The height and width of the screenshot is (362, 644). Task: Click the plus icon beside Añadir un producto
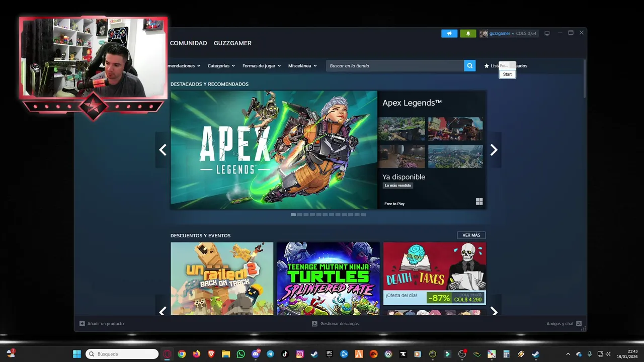tap(82, 324)
